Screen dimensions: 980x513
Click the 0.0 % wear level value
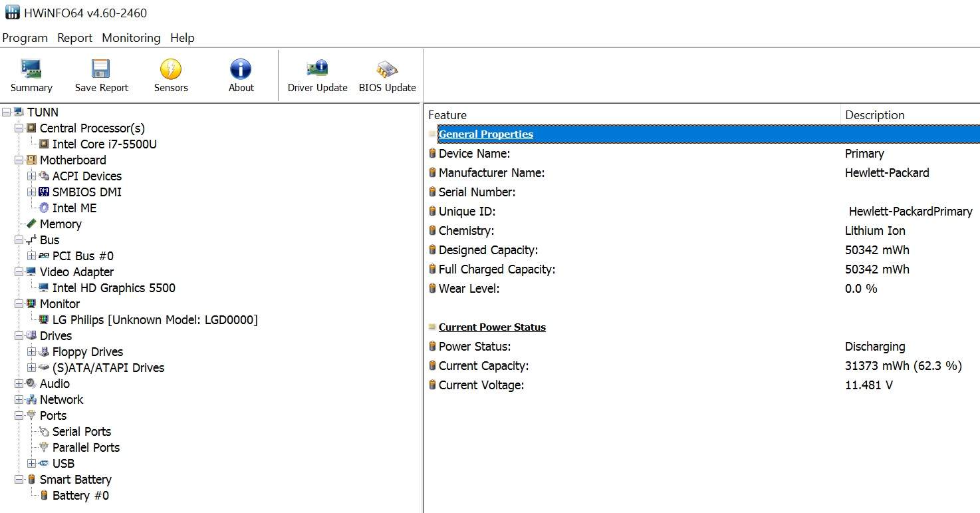(861, 289)
